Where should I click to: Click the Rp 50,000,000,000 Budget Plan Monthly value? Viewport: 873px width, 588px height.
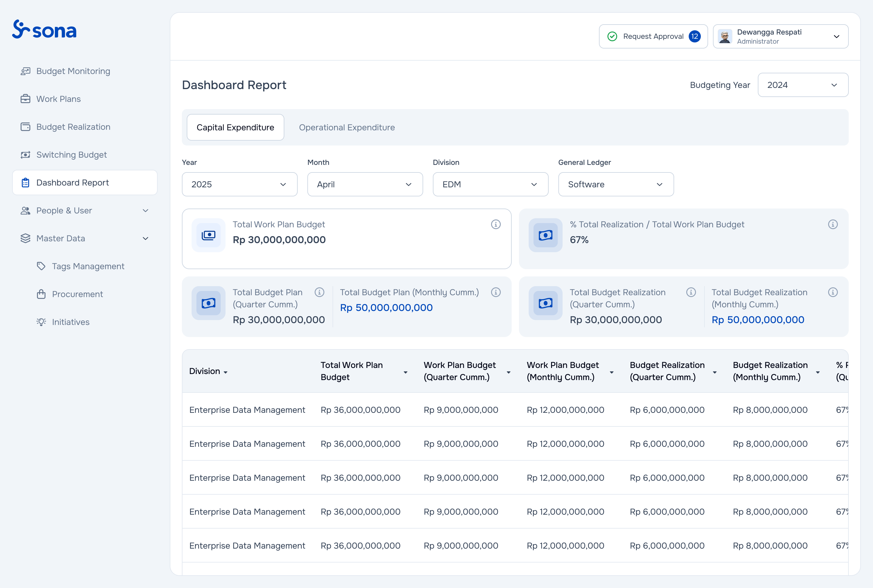[x=386, y=308]
